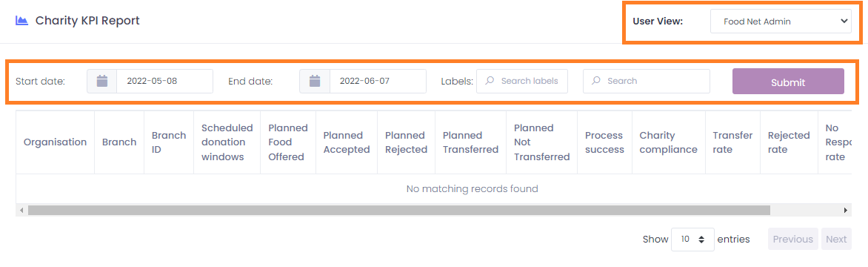
Task: Go to Next page of entries
Action: [x=836, y=240]
